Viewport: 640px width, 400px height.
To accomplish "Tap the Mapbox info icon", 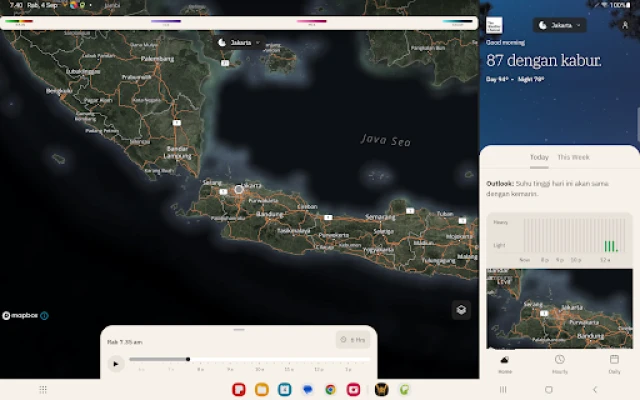I will tap(44, 315).
